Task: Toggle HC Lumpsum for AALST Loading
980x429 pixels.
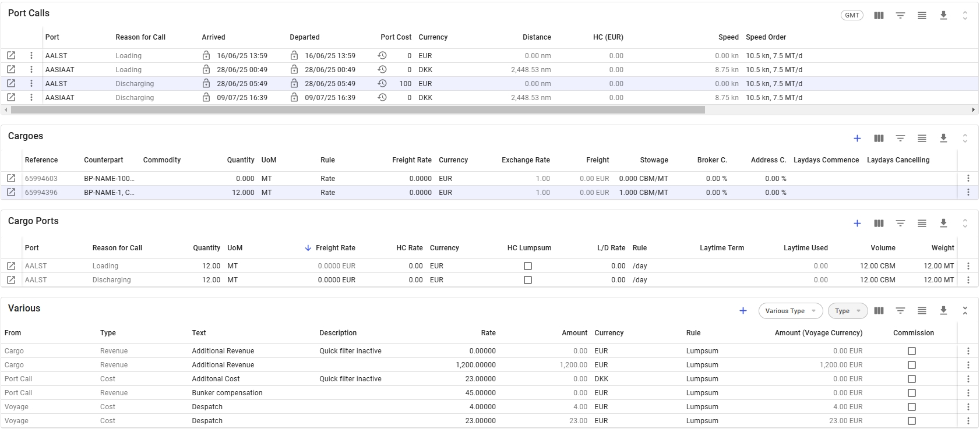Action: pos(528,266)
